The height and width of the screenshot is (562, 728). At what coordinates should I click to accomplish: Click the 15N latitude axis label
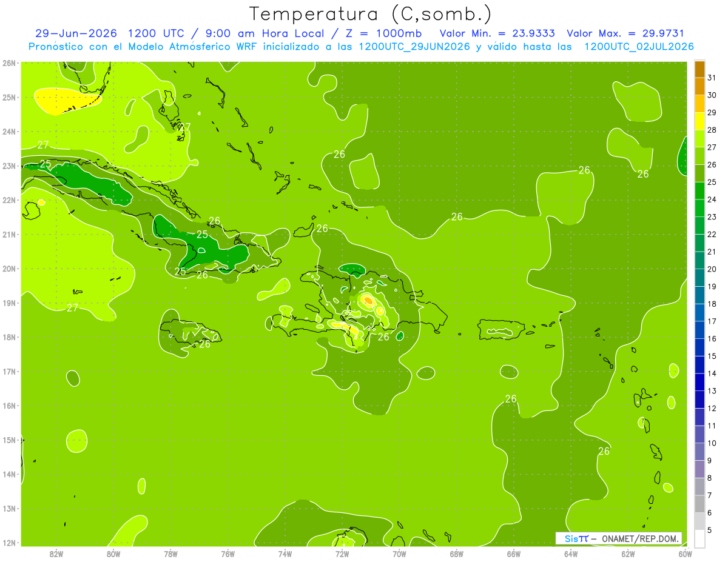click(x=9, y=440)
